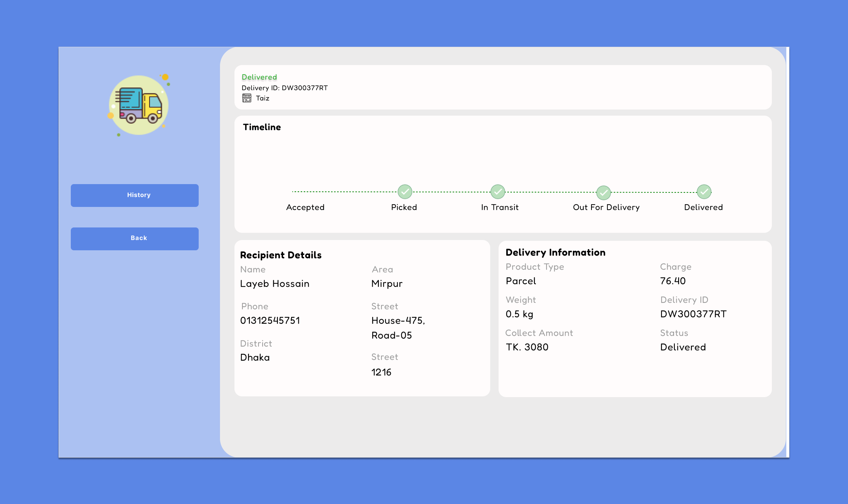Image resolution: width=848 pixels, height=504 pixels.
Task: Click the Product Type label
Action: [535, 267]
